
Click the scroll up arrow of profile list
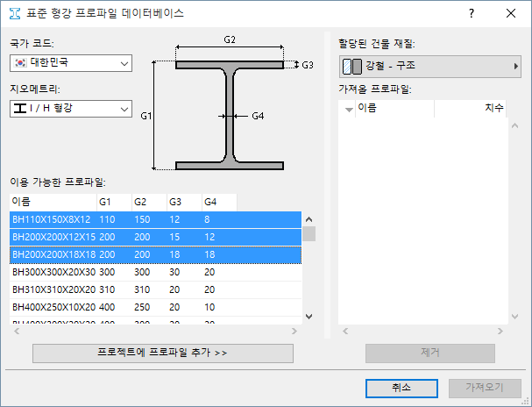pos(309,219)
